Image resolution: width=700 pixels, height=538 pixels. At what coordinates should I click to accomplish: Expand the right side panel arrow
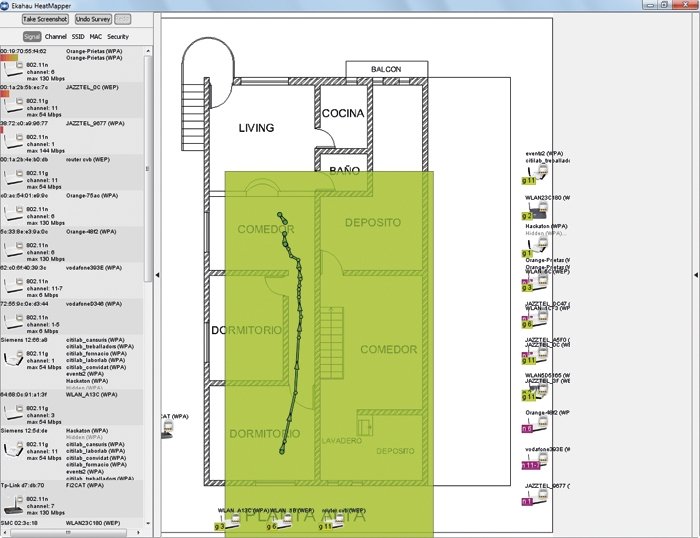pos(696,275)
